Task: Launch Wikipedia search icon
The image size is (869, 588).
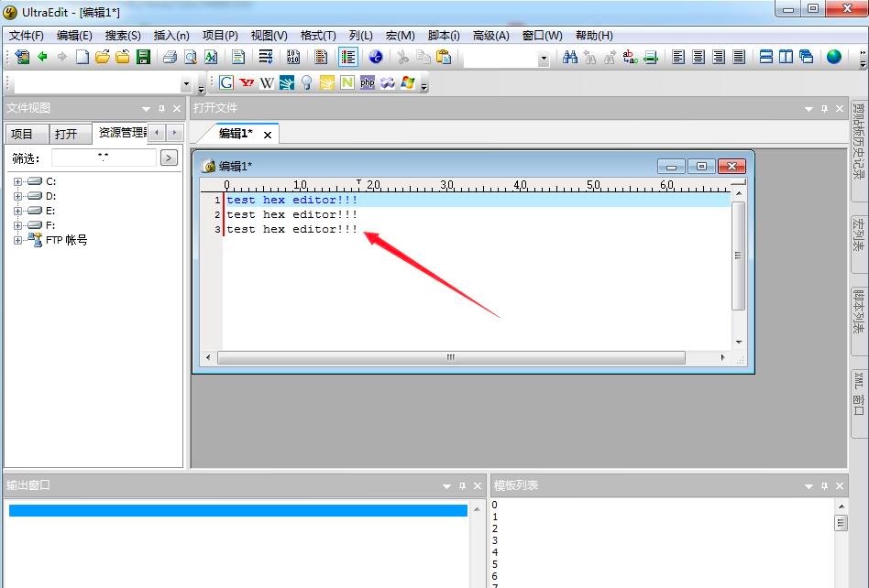Action: point(267,82)
